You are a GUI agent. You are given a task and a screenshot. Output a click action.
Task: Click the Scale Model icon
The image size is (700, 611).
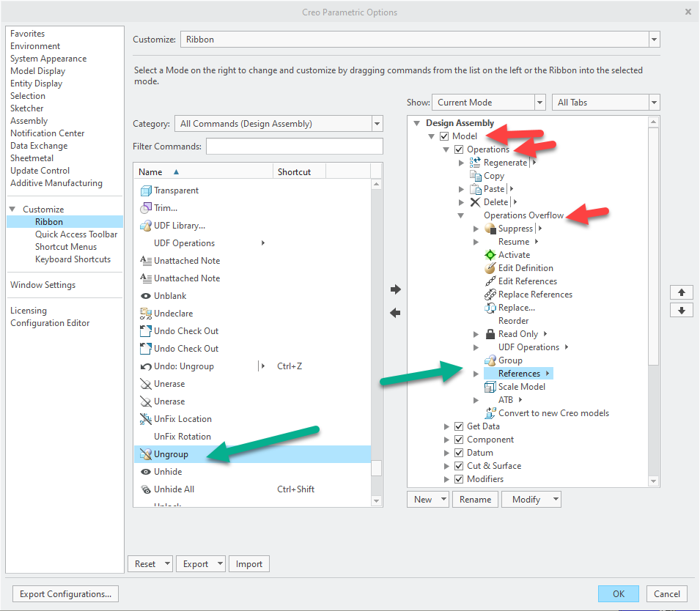(x=490, y=387)
